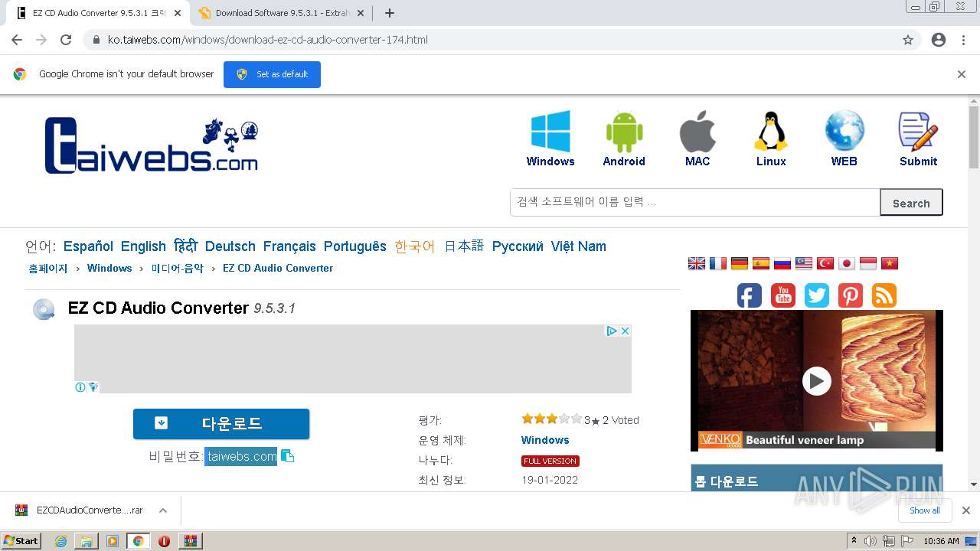The height and width of the screenshot is (551, 980).
Task: Select the UK flag language
Action: click(697, 263)
